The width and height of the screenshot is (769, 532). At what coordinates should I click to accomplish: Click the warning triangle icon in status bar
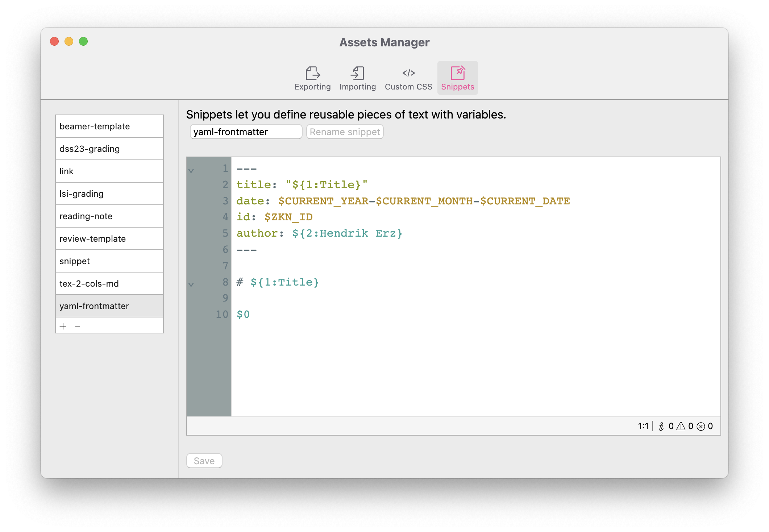681,427
